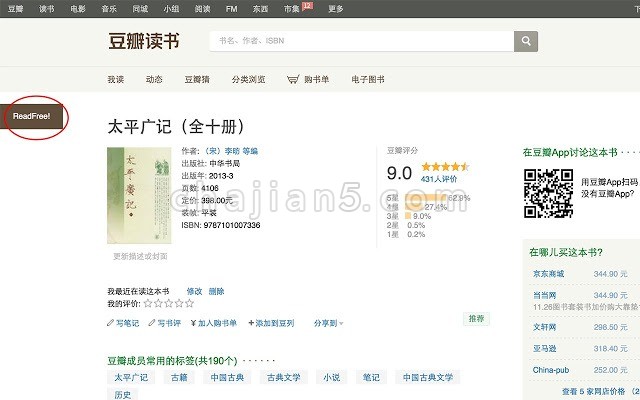The width and height of the screenshot is (640, 400).
Task: Rate the book three stars
Action: pos(169,303)
